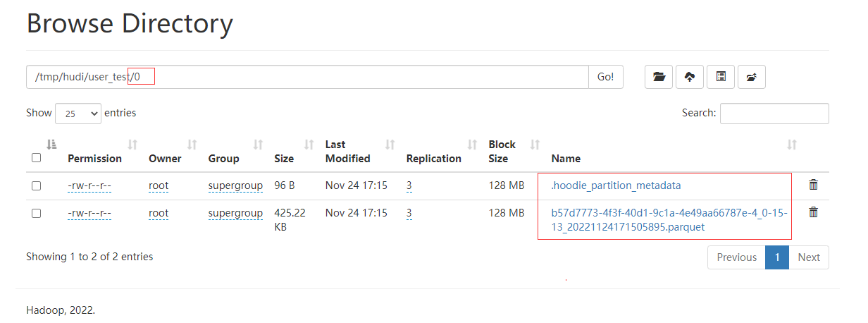
Task: Open the replication value 3 for the metadata file
Action: (x=409, y=185)
